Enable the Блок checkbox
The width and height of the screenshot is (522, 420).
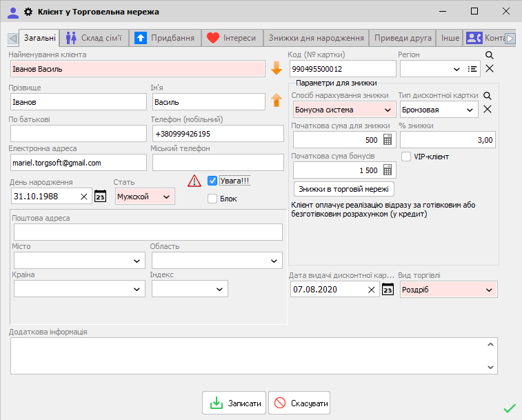212,199
